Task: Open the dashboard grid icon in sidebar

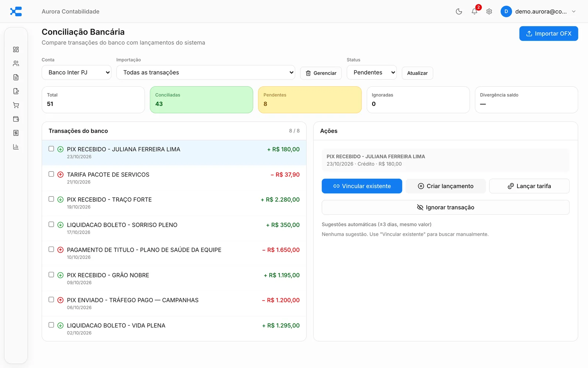Action: coord(16,49)
